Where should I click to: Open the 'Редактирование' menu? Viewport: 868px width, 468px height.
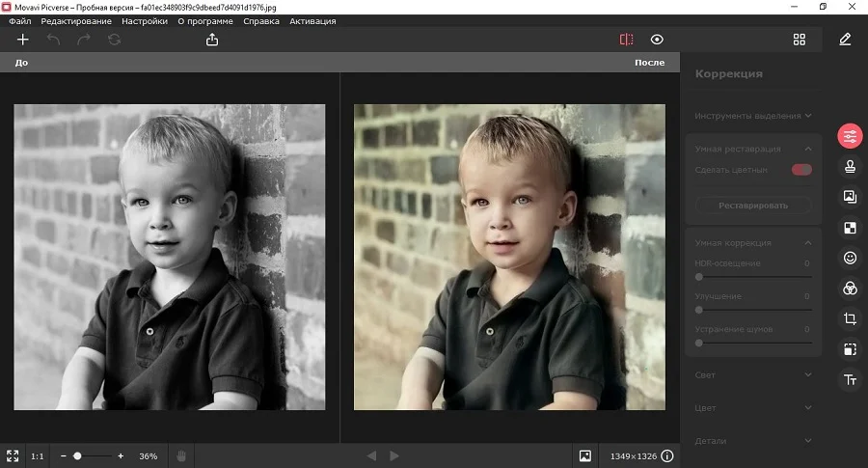point(76,21)
